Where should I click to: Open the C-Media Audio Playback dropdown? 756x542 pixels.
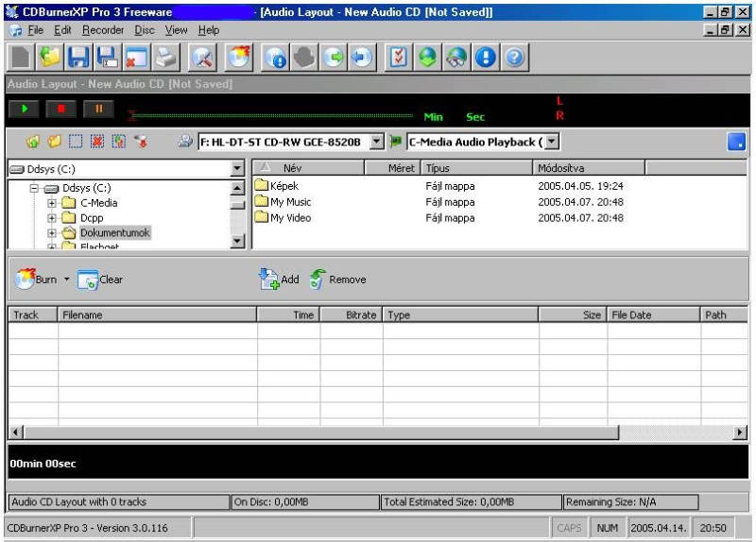(x=552, y=143)
